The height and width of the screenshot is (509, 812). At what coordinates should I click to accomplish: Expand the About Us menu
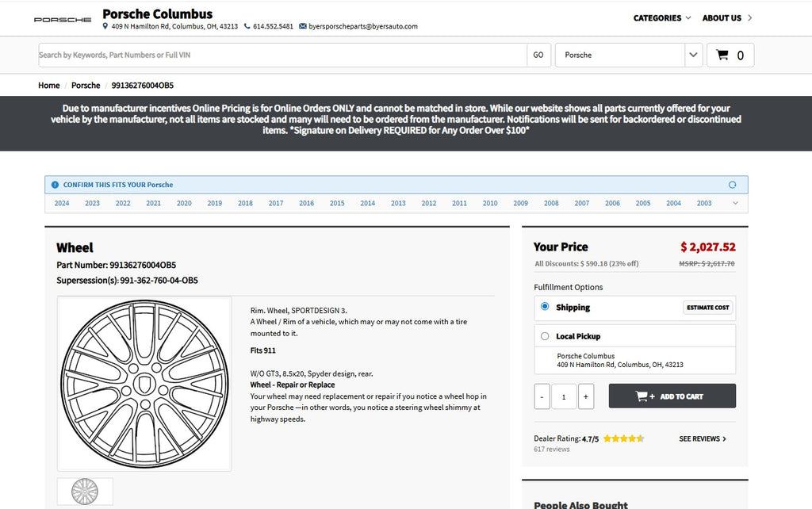(x=727, y=17)
